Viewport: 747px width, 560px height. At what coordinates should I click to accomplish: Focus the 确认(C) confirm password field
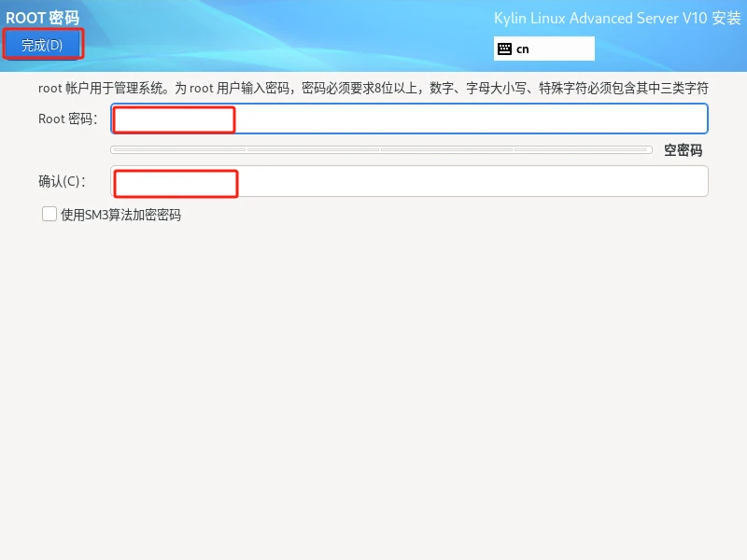[x=409, y=181]
